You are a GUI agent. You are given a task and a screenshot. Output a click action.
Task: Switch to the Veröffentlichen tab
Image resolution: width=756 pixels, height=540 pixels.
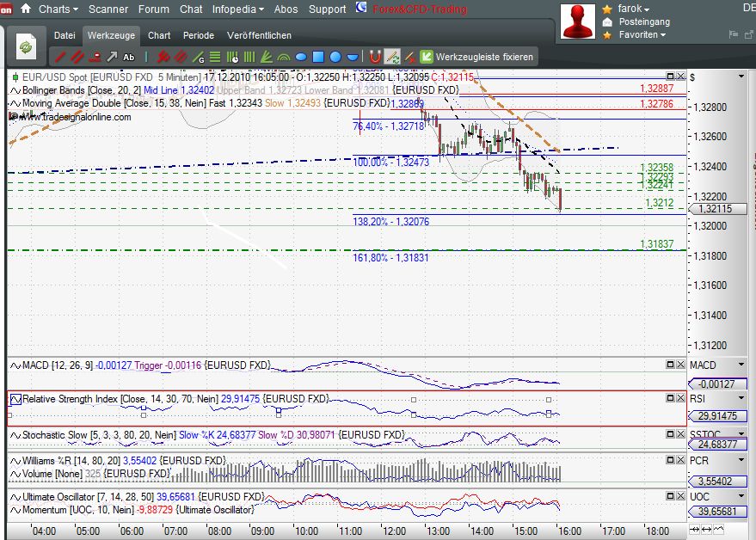(x=259, y=35)
